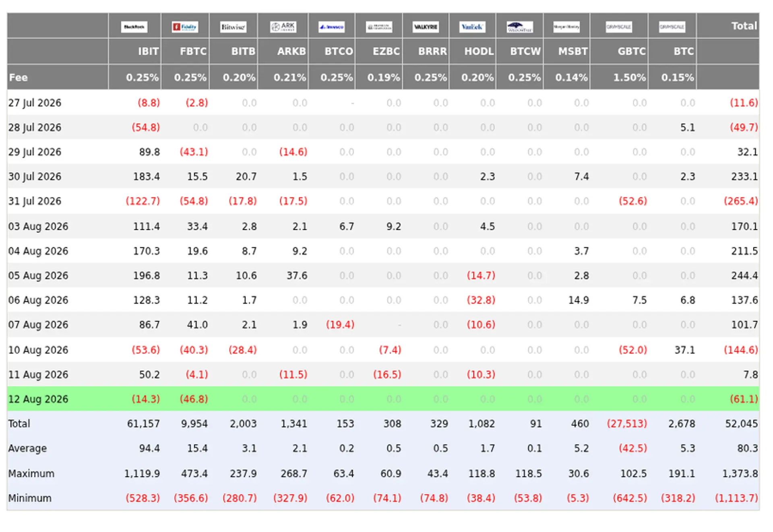Click the 31 Jul 2026 date cell
773x532 pixels.
click(35, 201)
